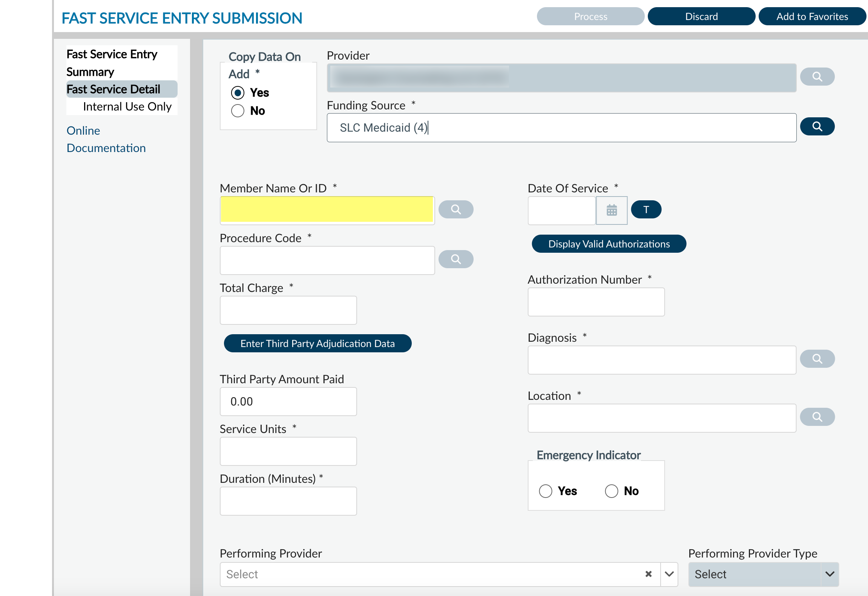Open the Diagnosis search lookup
Image resolution: width=868 pixels, height=596 pixels.
click(817, 359)
